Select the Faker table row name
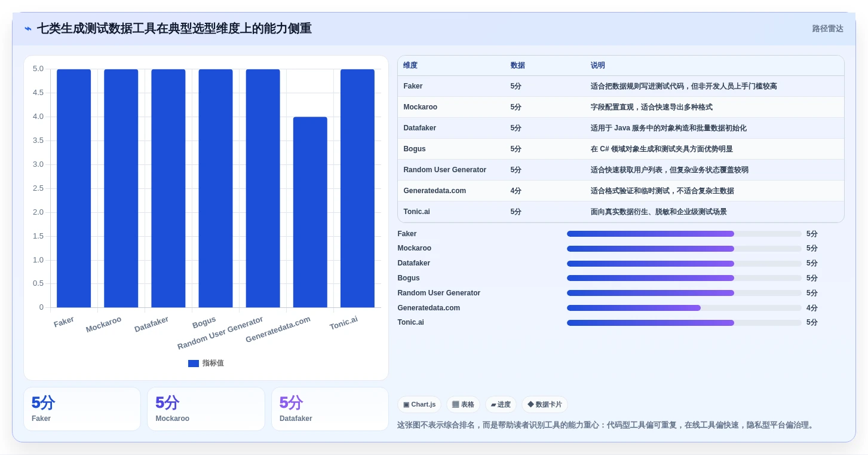Image resolution: width=868 pixels, height=455 pixels. pos(413,86)
